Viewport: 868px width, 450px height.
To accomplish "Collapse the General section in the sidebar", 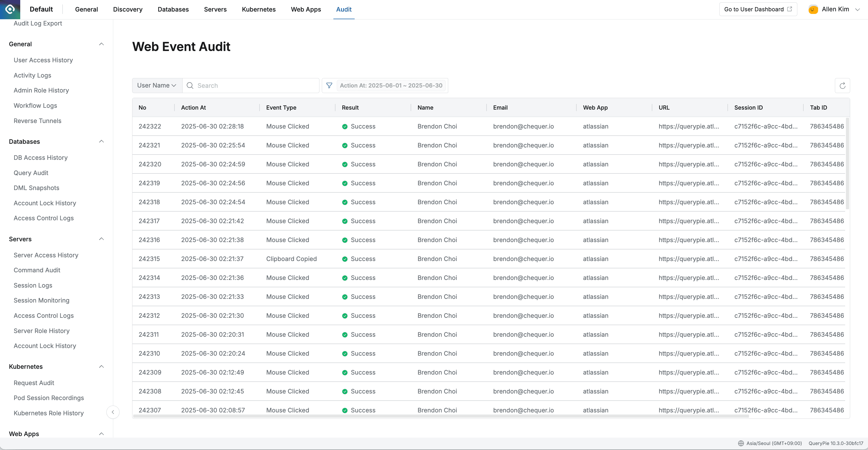I will (x=102, y=44).
